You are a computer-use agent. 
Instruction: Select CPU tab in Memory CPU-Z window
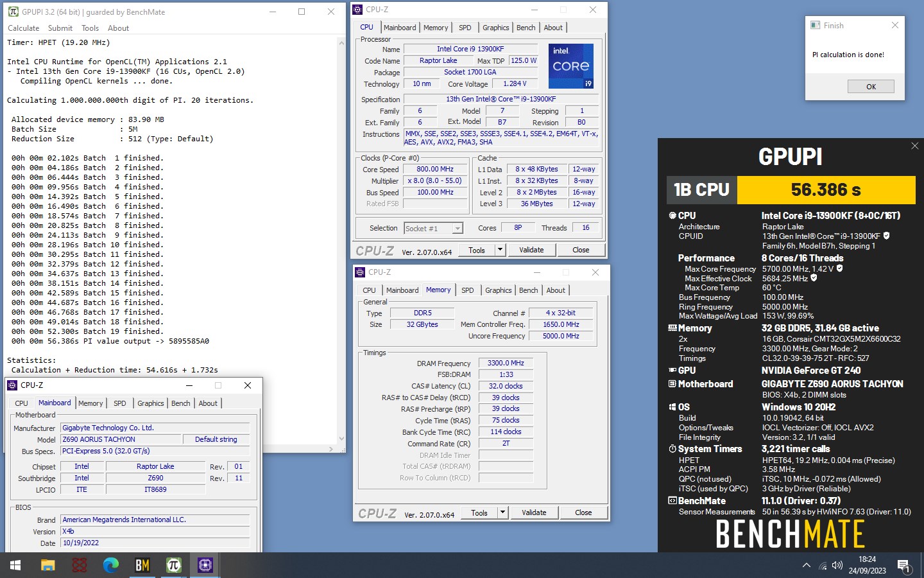tap(370, 290)
